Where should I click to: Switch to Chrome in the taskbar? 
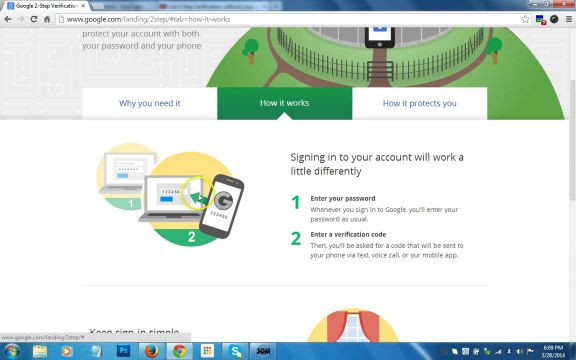[x=180, y=351]
